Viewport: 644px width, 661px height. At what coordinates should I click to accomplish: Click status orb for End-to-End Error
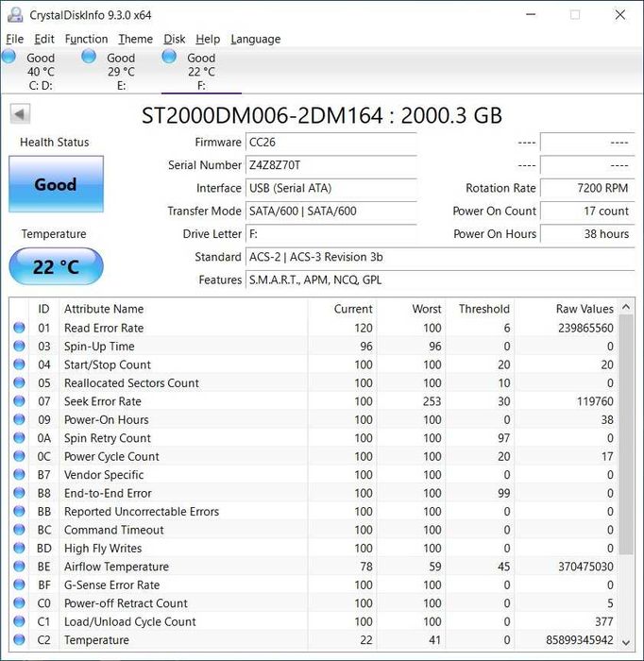click(20, 493)
